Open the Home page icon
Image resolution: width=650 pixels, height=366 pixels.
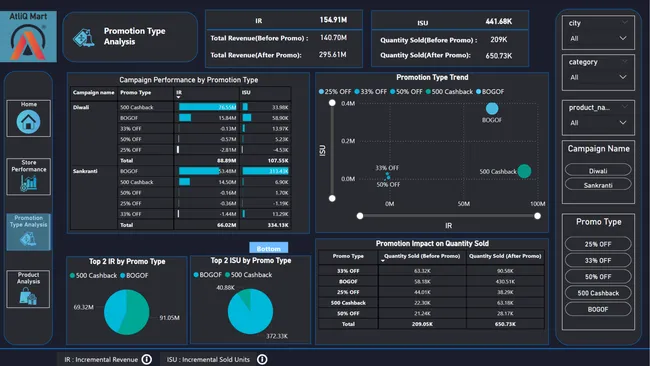tap(28, 122)
